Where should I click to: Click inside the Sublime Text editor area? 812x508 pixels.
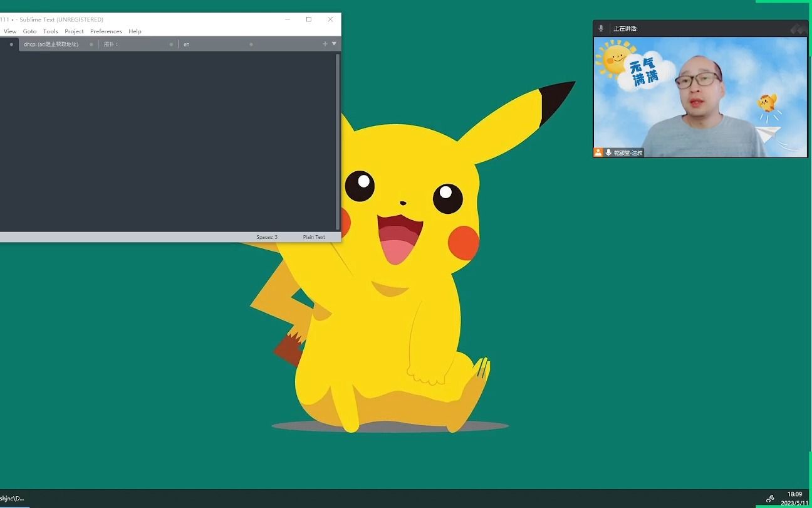[167, 142]
